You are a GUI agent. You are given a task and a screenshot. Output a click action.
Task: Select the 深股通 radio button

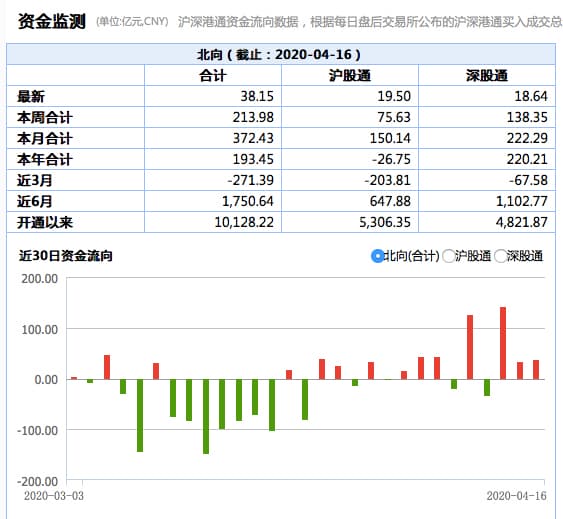pos(500,256)
